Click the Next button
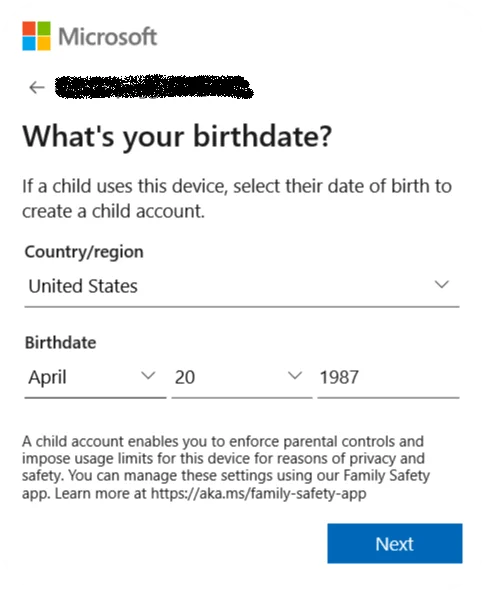Viewport: 485px width, 591px height. pyautogui.click(x=395, y=544)
